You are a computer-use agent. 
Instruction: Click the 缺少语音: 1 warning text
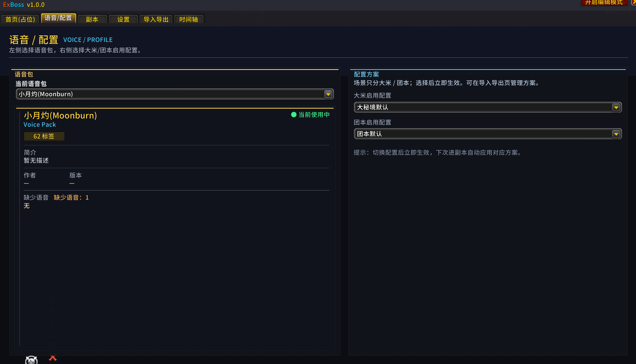tap(71, 197)
